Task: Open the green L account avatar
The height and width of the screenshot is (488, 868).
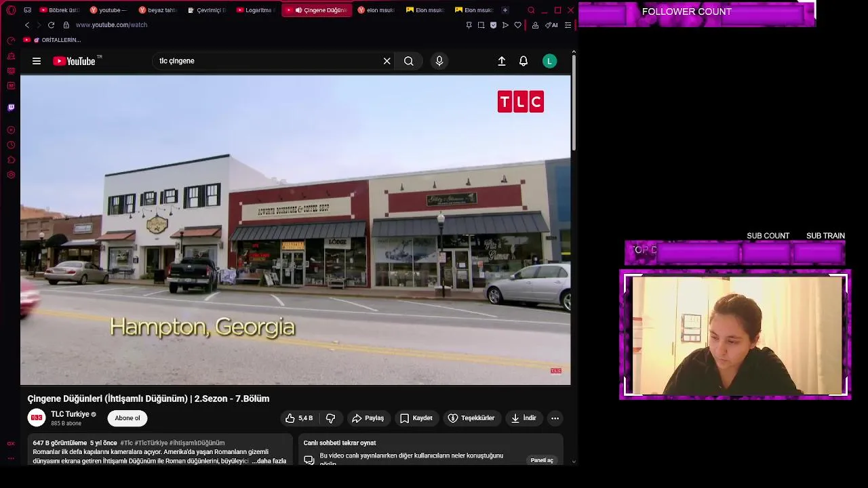Action: pos(550,61)
